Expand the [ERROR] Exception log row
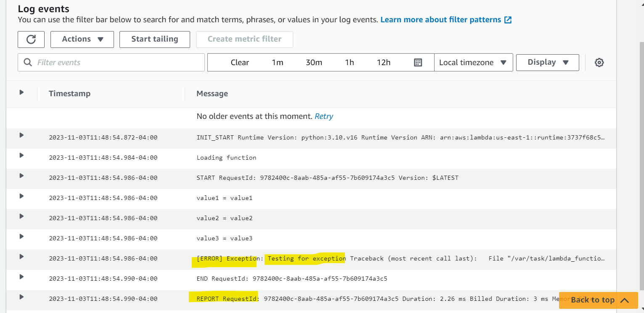The image size is (644, 313). pos(21,256)
